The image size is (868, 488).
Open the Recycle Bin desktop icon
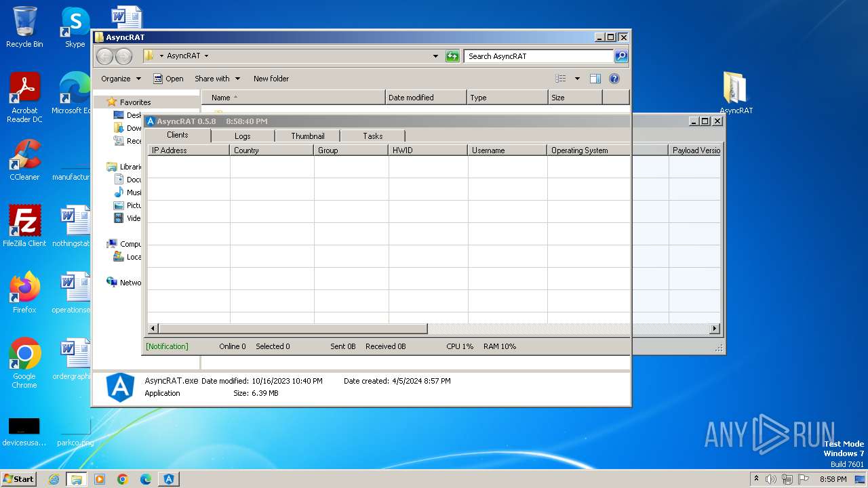[24, 27]
